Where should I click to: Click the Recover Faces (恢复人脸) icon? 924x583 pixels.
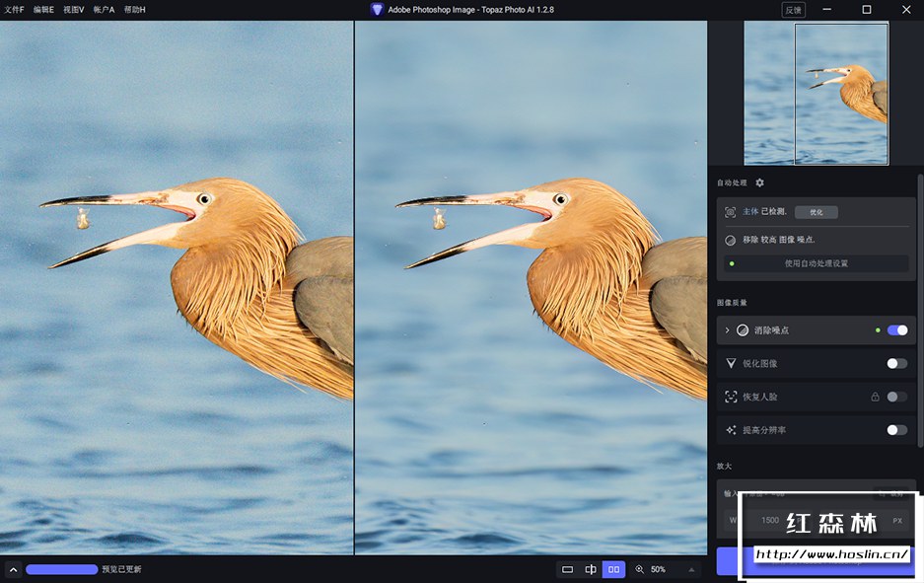pos(731,397)
